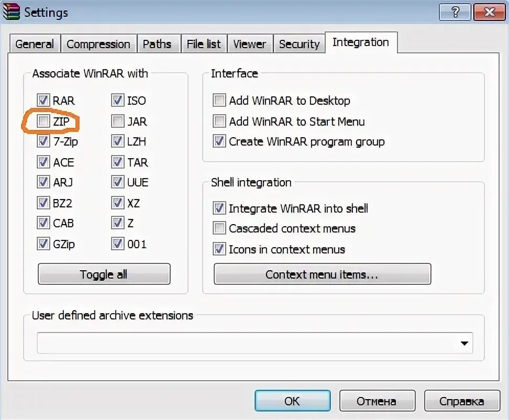The width and height of the screenshot is (509, 420).
Task: Uncheck the TAR association
Action: (x=117, y=162)
